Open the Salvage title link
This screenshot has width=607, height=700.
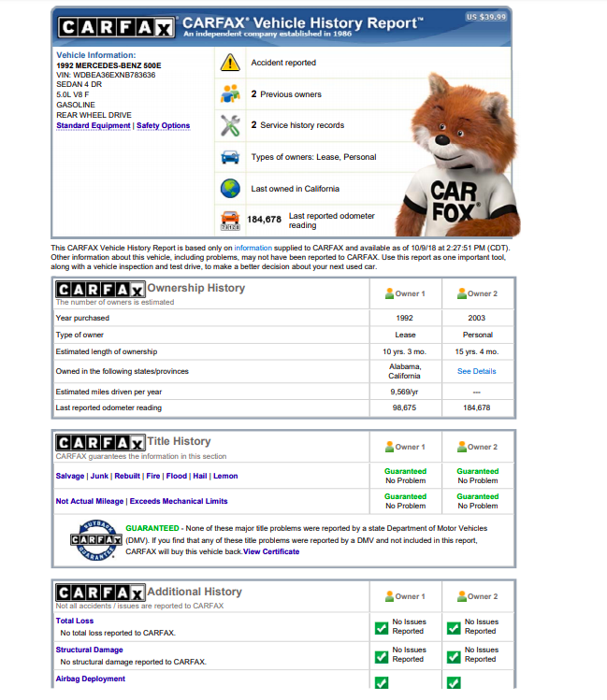69,476
